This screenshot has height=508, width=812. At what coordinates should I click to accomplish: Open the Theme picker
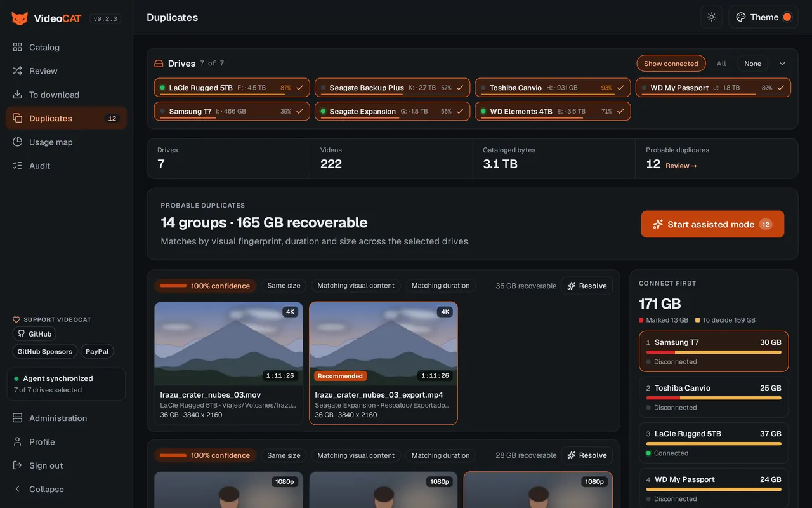(x=763, y=17)
